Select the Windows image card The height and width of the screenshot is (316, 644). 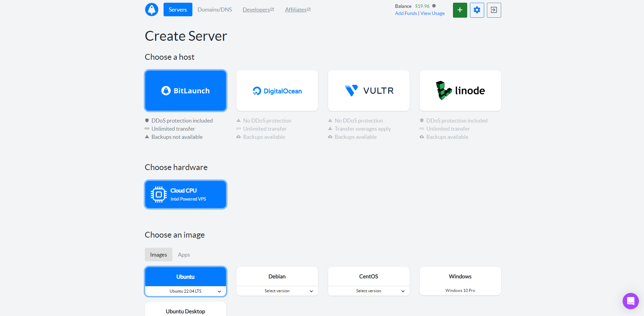[x=460, y=281]
